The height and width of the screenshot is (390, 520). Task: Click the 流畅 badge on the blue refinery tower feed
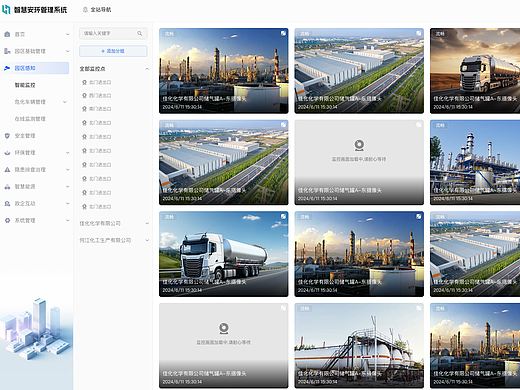coord(440,125)
